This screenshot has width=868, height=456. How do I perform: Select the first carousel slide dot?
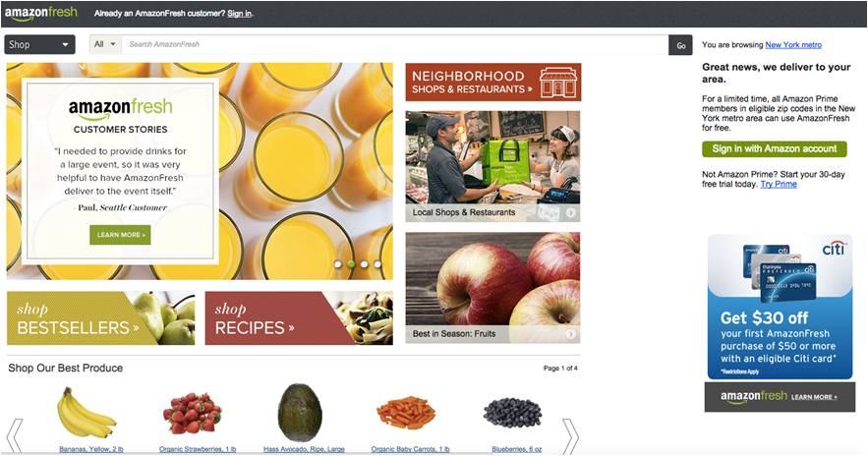click(338, 264)
